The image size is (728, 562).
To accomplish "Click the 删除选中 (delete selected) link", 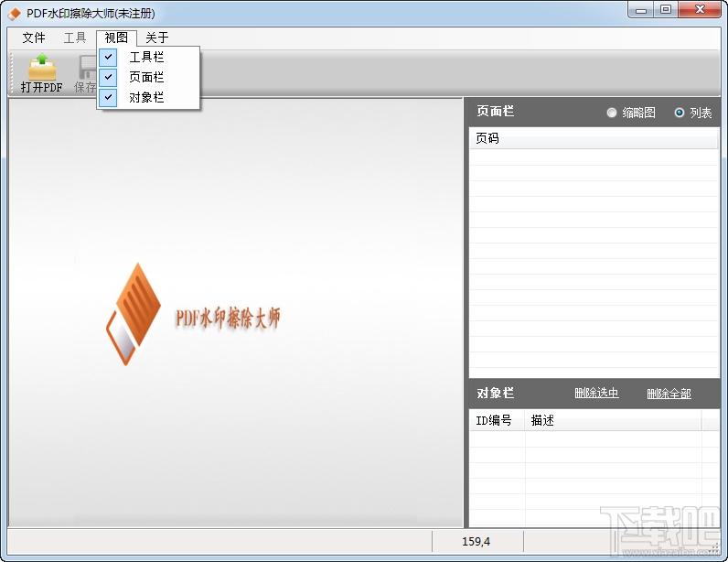I will coord(596,394).
